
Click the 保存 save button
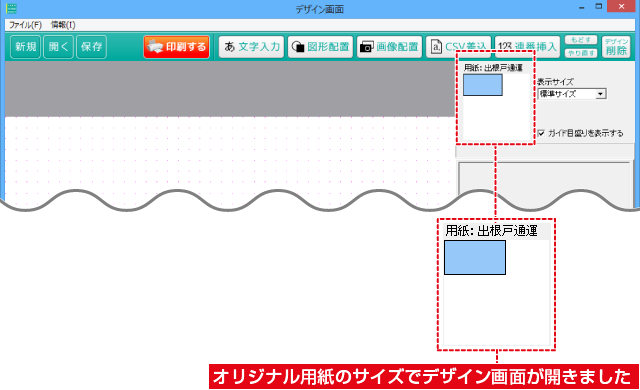[x=91, y=47]
